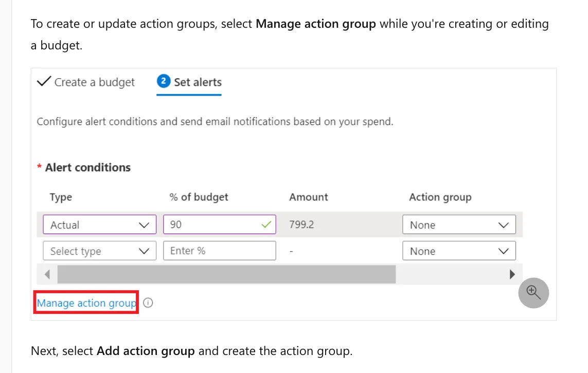This screenshot has height=373, width=588.
Task: Open the Select type dropdown
Action: coord(99,251)
